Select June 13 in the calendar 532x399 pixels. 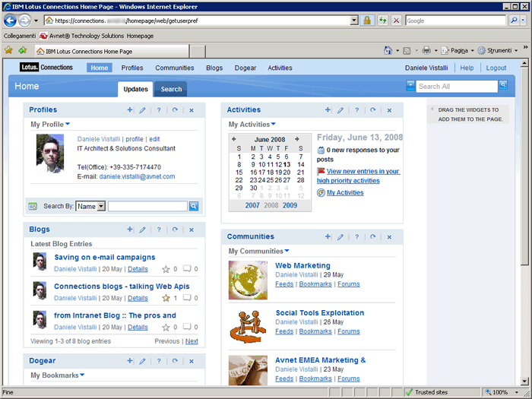click(287, 165)
